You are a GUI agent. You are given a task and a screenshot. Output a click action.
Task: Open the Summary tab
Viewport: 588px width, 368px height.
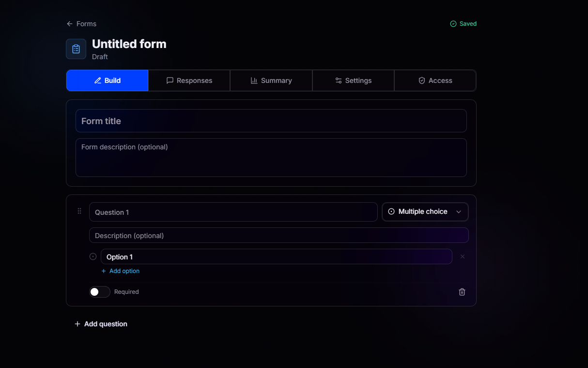tap(271, 80)
